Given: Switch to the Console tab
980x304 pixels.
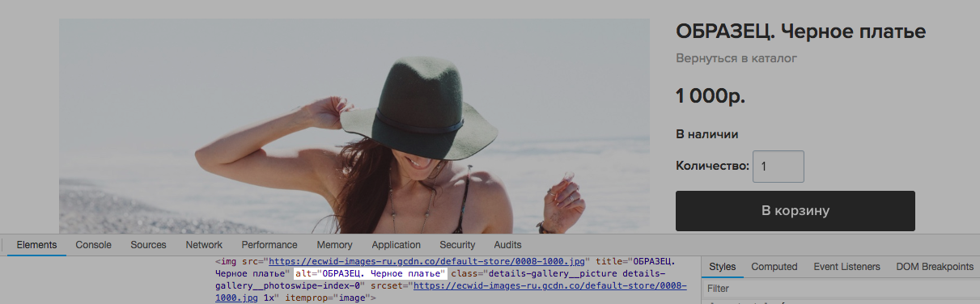Looking at the screenshot, I should point(94,245).
